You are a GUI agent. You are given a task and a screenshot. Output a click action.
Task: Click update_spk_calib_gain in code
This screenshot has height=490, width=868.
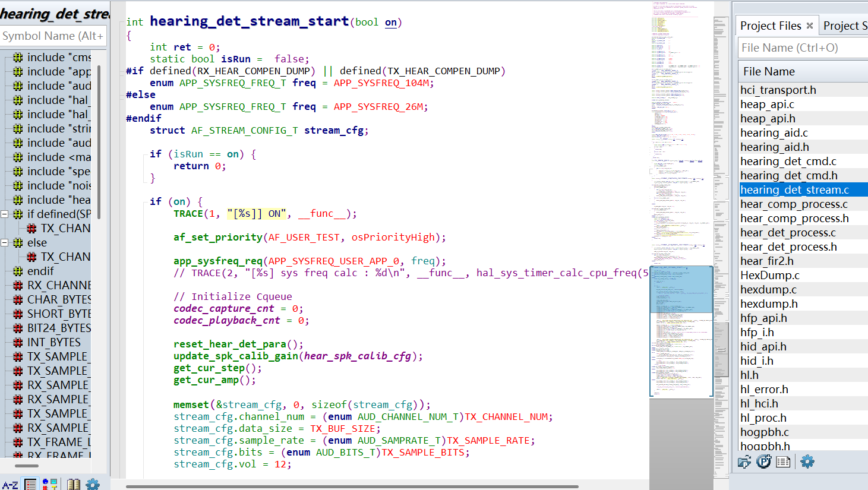(236, 356)
